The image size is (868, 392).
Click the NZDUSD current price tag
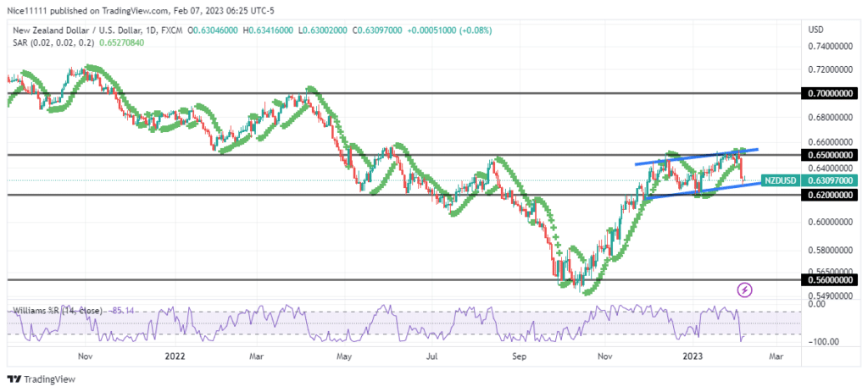(x=781, y=180)
